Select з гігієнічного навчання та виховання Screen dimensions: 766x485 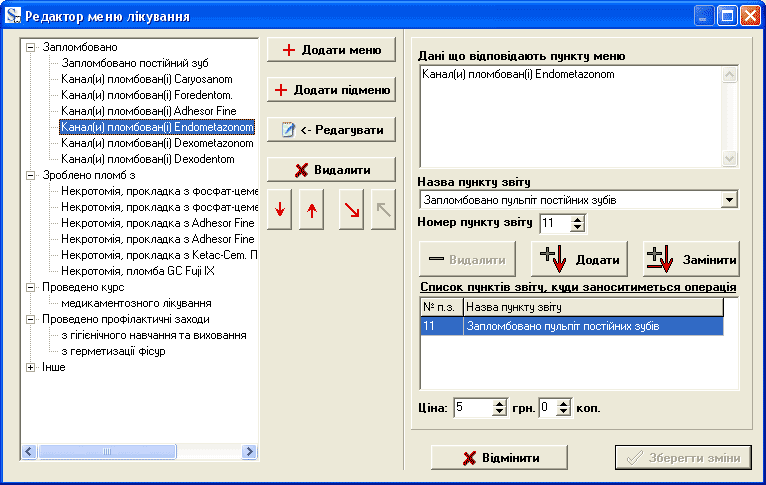point(153,336)
